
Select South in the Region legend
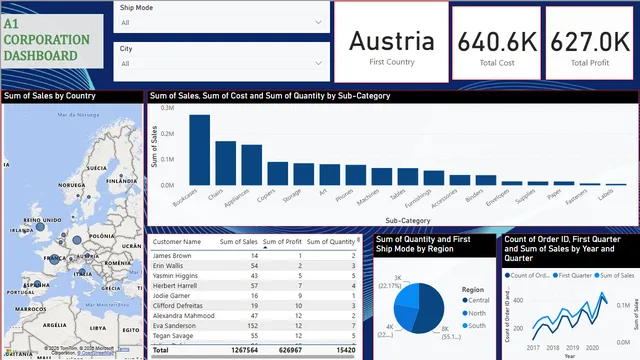[474, 326]
